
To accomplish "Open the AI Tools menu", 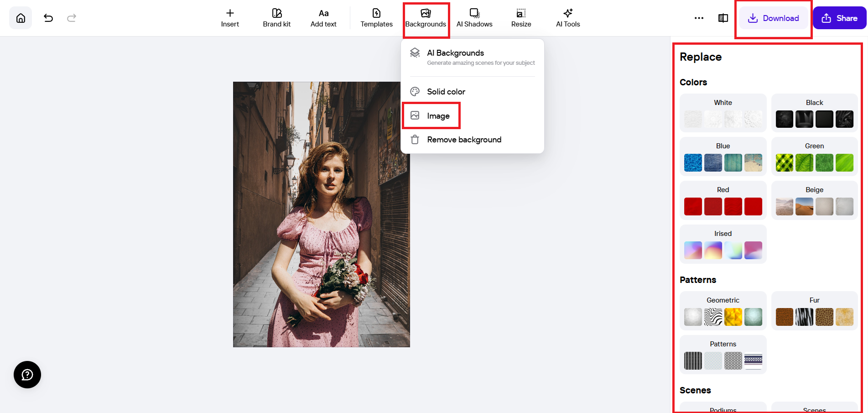I will pos(568,18).
